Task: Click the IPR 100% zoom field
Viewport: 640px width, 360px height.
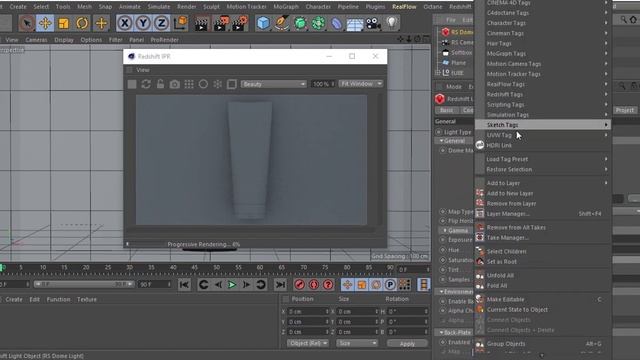Action: point(322,84)
